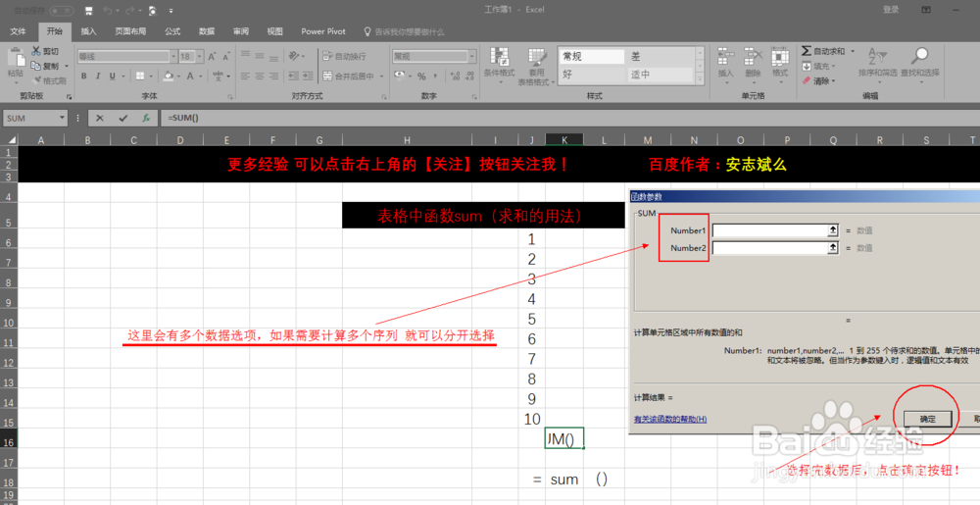This screenshot has height=505, width=980.
Task: Click the Font Color A swatch
Action: (191, 76)
